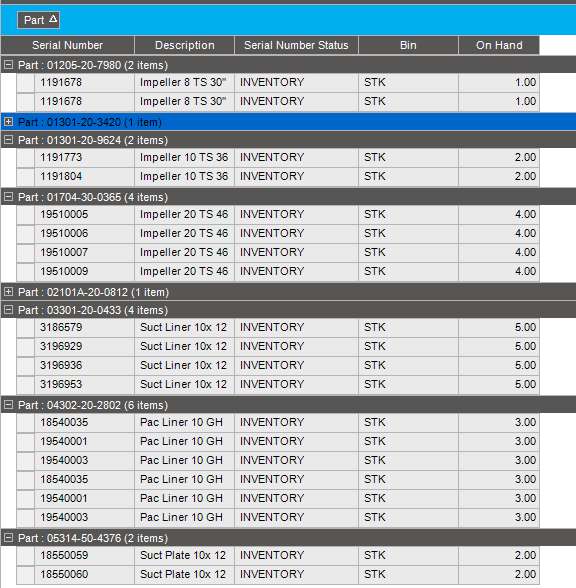Collapse the Part 01205-20-7980 group

[x=8, y=65]
